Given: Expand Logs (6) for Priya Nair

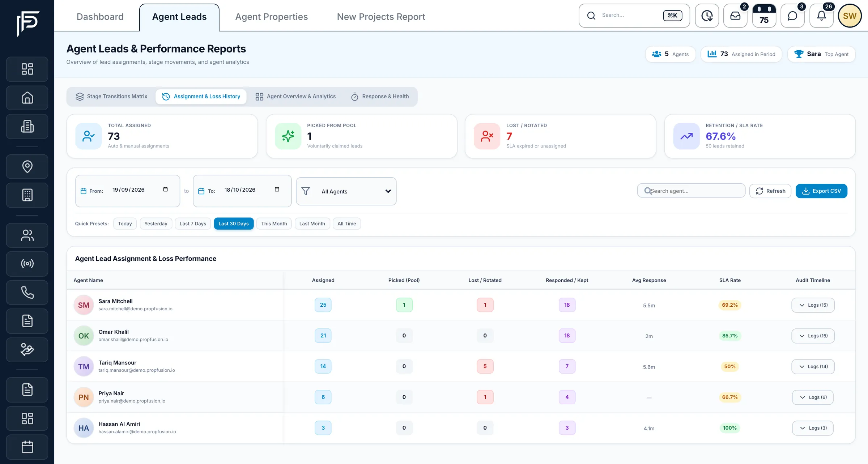Looking at the screenshot, I should pos(813,397).
